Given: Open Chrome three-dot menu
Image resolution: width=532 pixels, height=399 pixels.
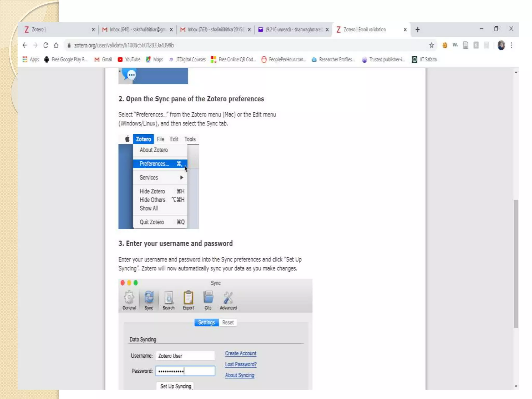Looking at the screenshot, I should pyautogui.click(x=511, y=45).
